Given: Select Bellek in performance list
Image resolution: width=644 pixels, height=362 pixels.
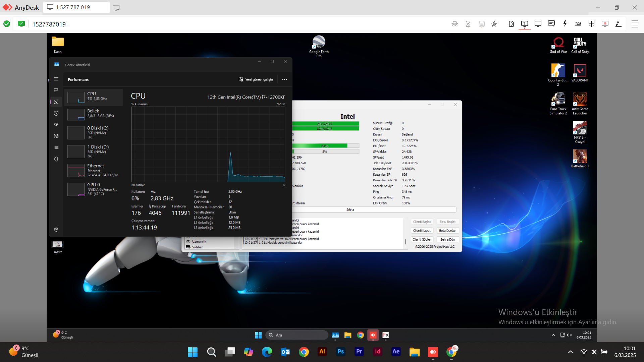Looking at the screenshot, I should (x=94, y=114).
